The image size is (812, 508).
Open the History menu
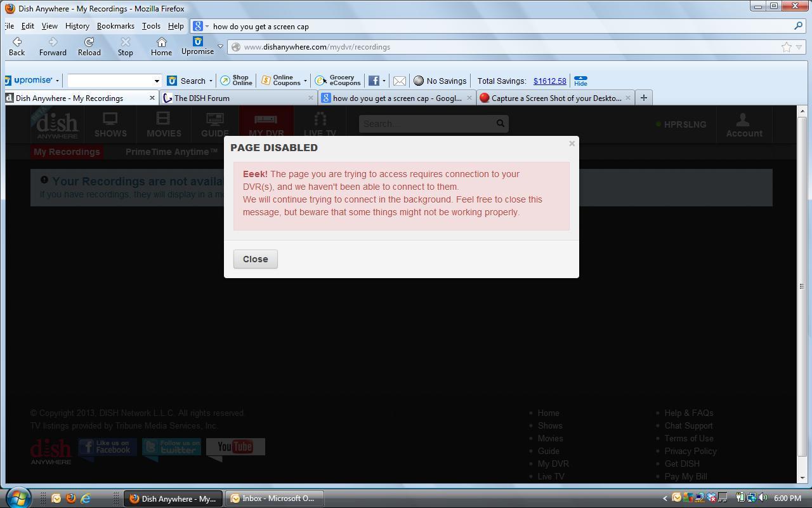77,26
